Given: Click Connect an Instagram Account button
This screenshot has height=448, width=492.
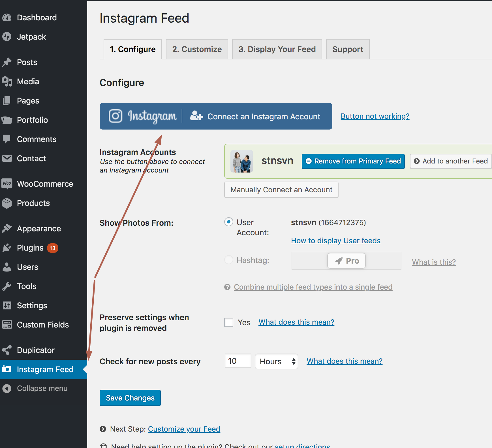Looking at the screenshot, I should (x=216, y=116).
